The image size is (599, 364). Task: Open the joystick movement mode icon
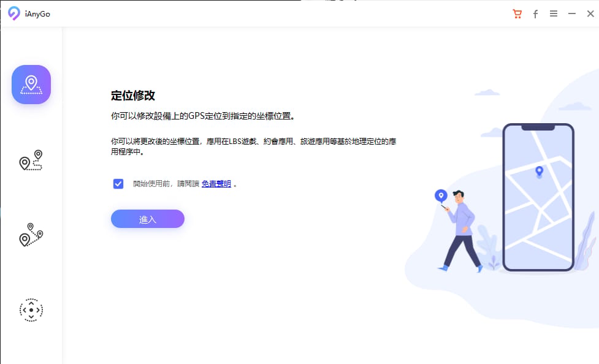[31, 309]
